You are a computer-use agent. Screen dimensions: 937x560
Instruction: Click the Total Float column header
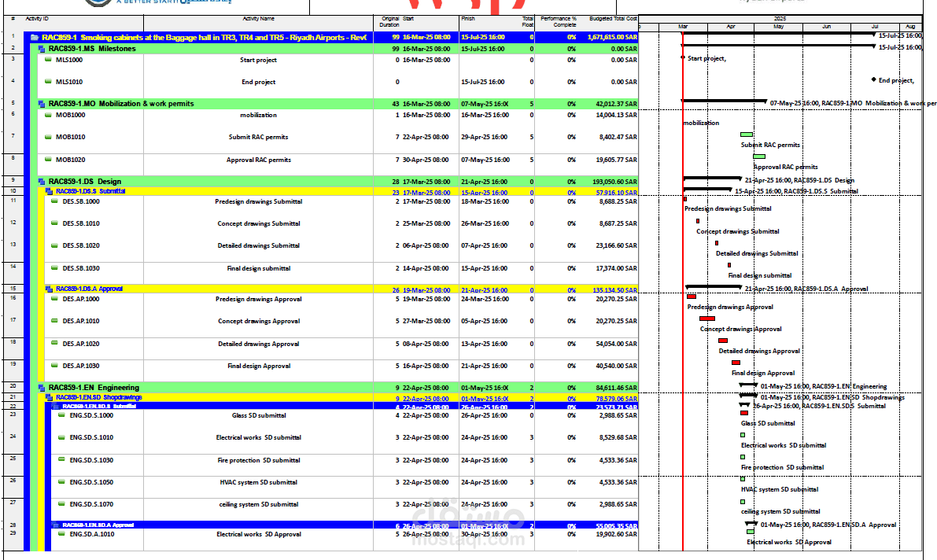pyautogui.click(x=528, y=21)
